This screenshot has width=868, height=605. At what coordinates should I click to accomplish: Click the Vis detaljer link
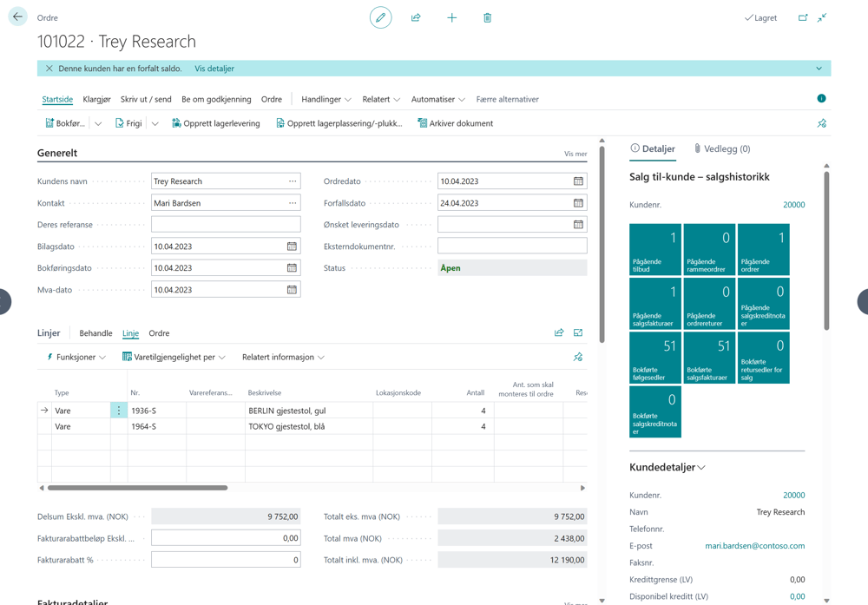click(214, 69)
